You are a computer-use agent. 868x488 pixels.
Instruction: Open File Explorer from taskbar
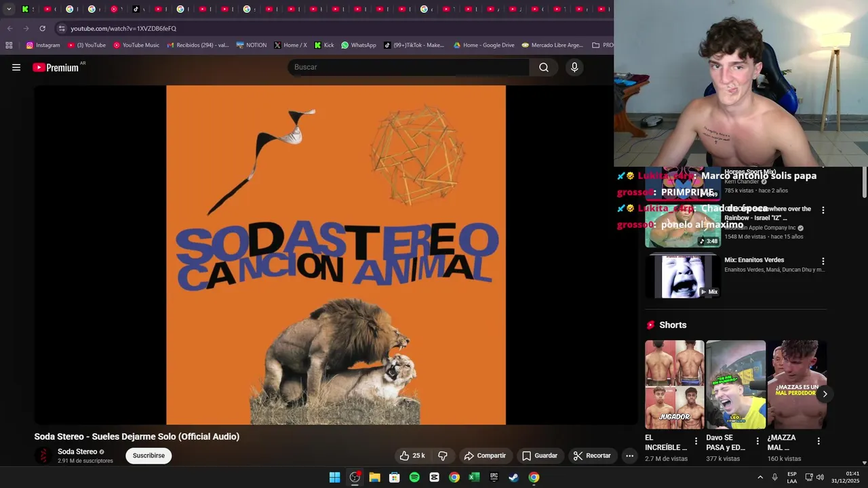374,477
